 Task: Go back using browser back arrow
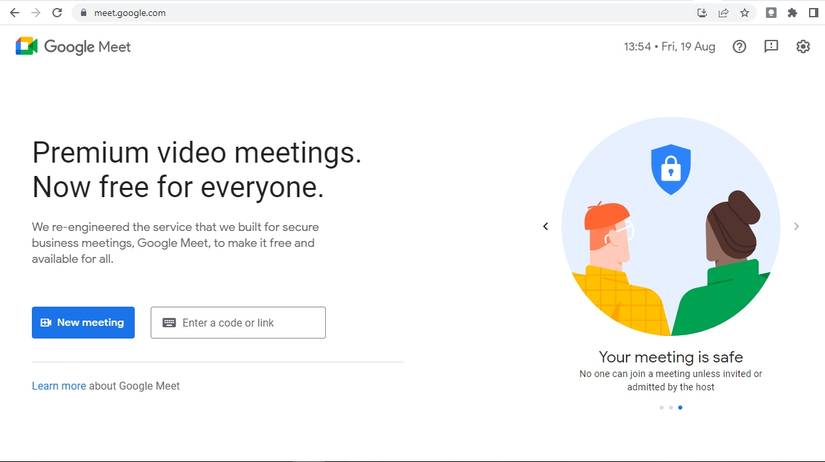point(15,13)
